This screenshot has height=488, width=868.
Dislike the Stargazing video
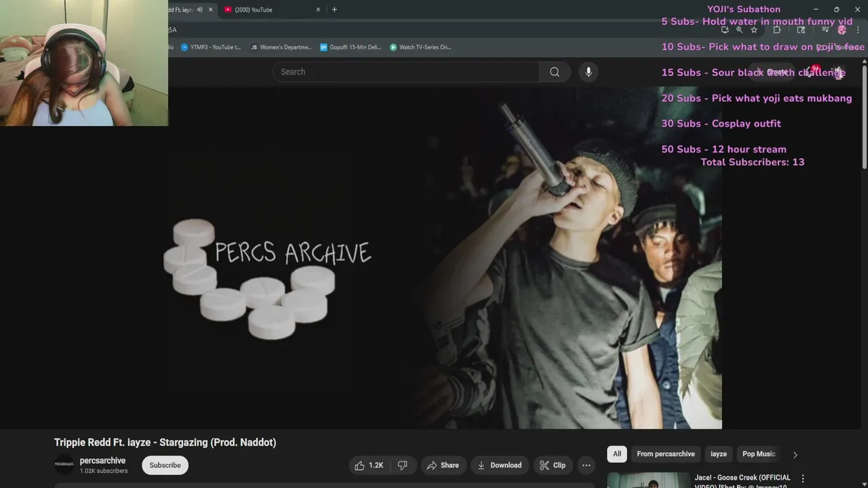(402, 465)
